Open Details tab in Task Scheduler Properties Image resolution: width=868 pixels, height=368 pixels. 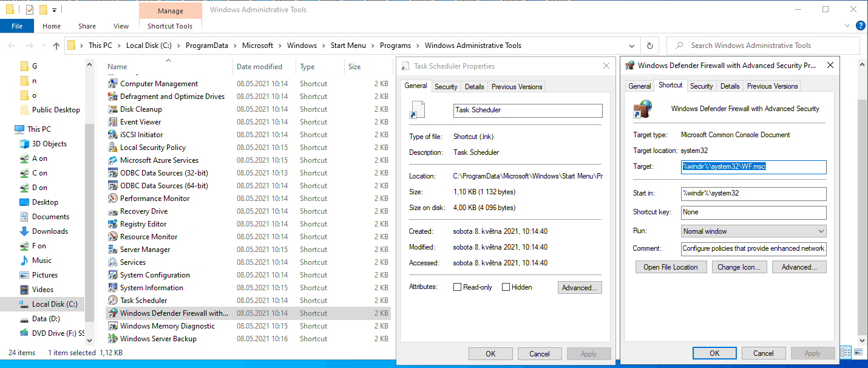point(475,87)
